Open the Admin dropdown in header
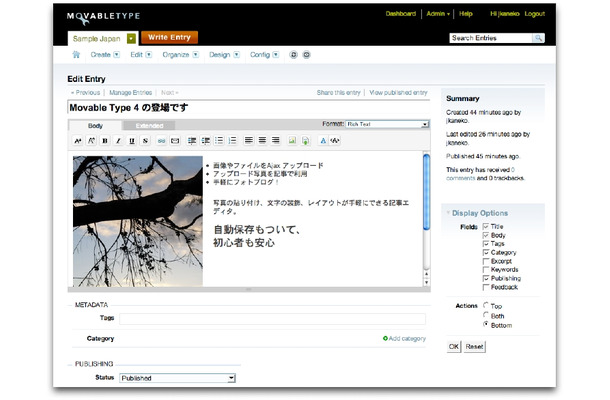Image resolution: width=610 pixels, height=400 pixels. point(438,14)
